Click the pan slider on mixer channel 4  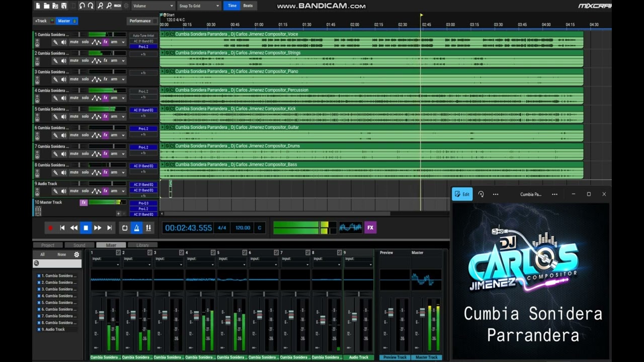pos(200,294)
